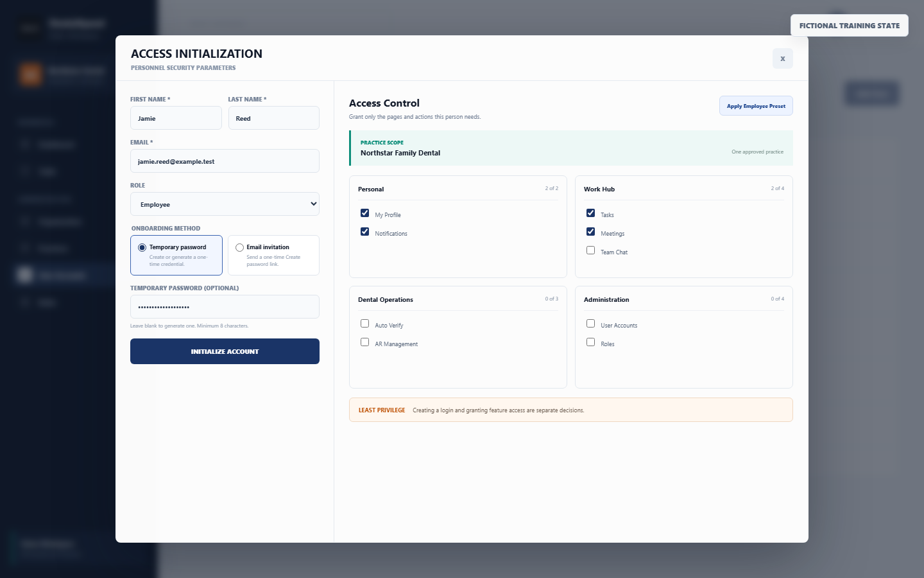
Task: Click the First Name field containing Jamie
Action: click(176, 118)
